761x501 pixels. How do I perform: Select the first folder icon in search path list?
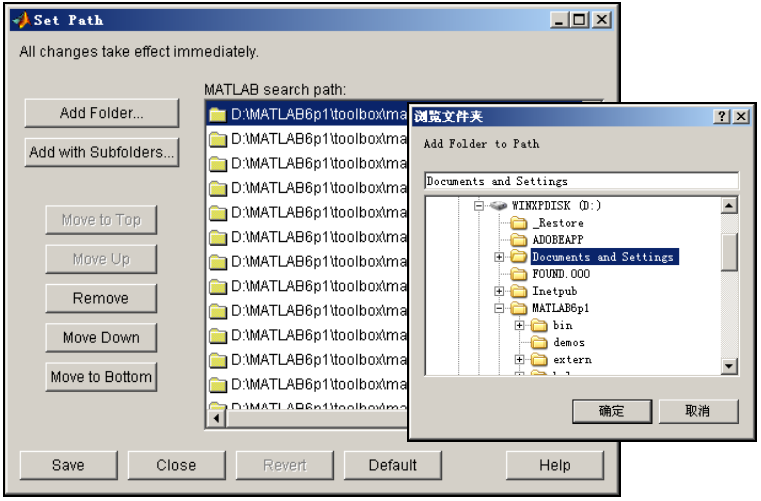218,114
